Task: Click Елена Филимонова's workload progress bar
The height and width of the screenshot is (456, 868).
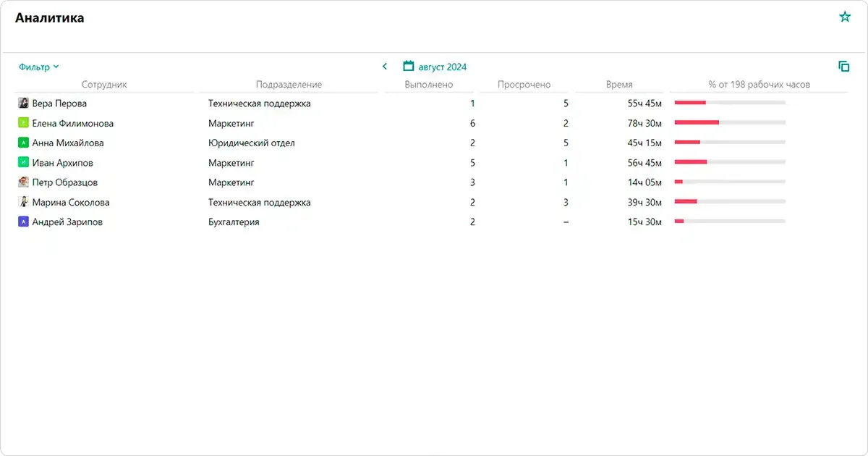Action: tap(730, 122)
